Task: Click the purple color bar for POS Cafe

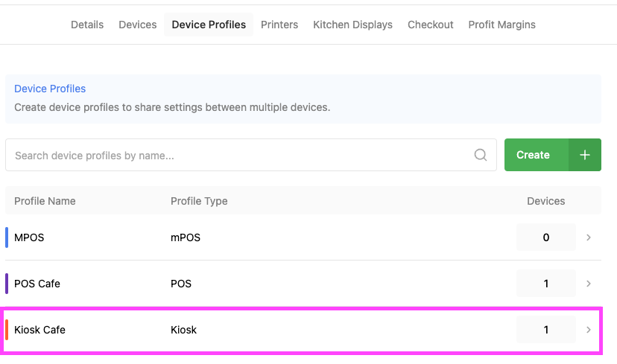Action: click(7, 284)
